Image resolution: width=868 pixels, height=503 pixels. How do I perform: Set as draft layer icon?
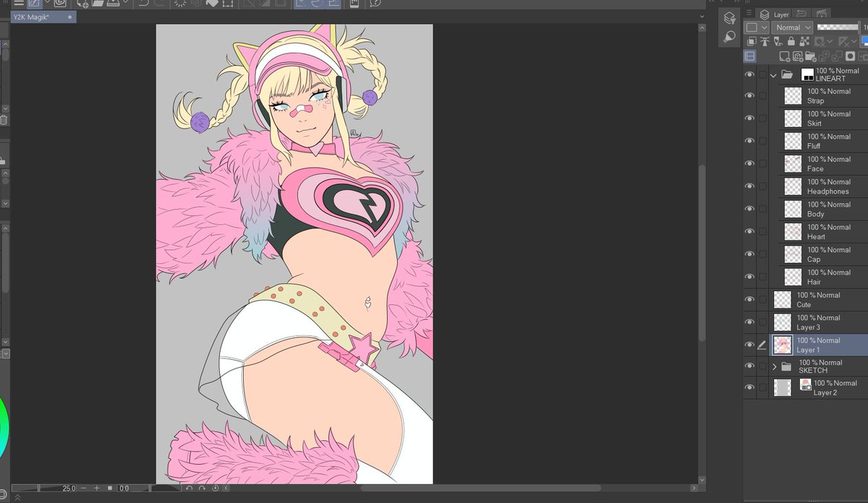coord(778,41)
